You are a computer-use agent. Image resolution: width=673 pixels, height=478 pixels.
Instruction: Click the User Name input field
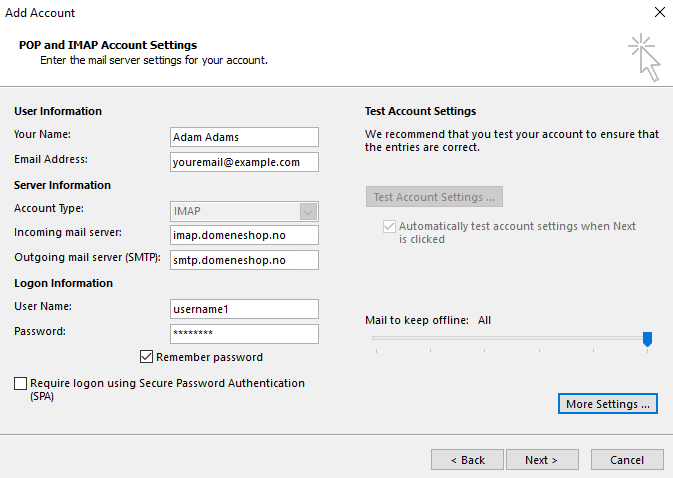[244, 309]
